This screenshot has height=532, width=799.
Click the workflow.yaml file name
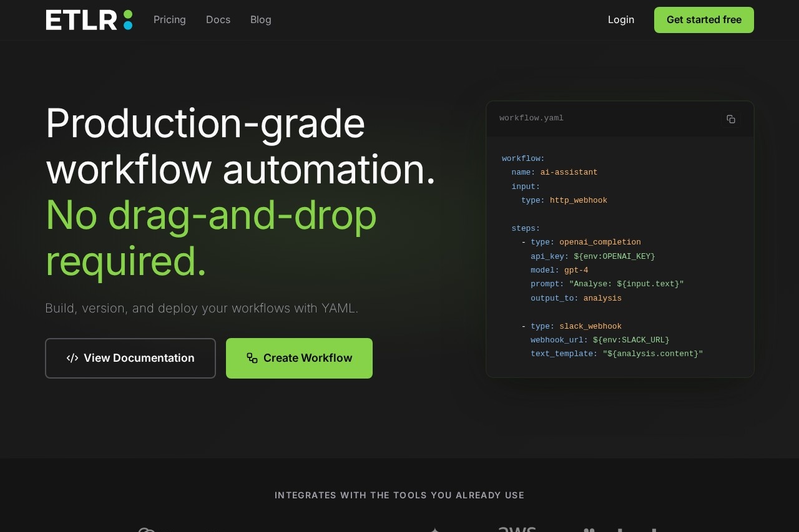click(x=531, y=118)
